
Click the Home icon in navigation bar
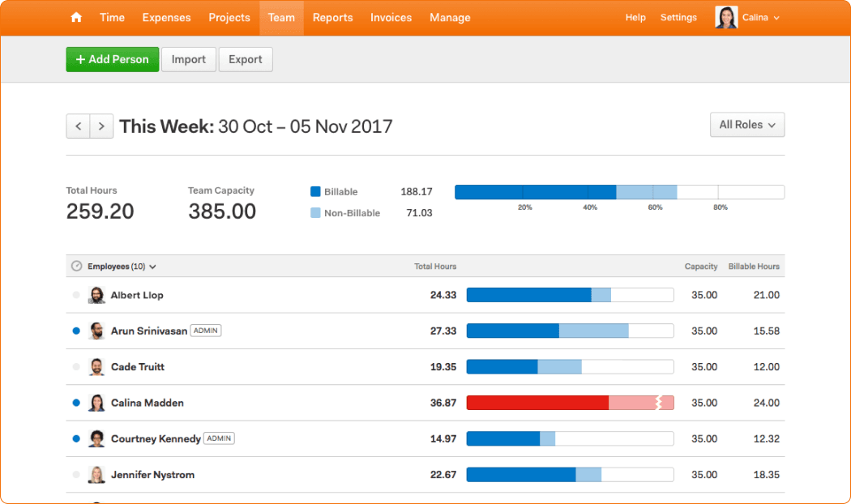point(76,18)
